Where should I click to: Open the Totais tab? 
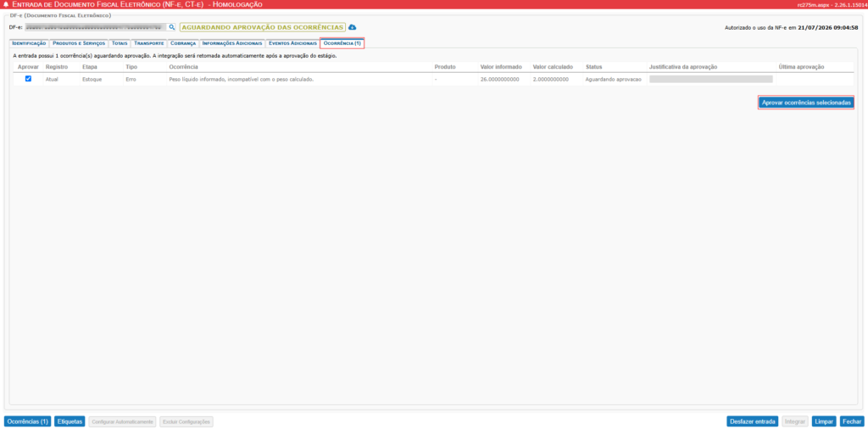coord(120,43)
